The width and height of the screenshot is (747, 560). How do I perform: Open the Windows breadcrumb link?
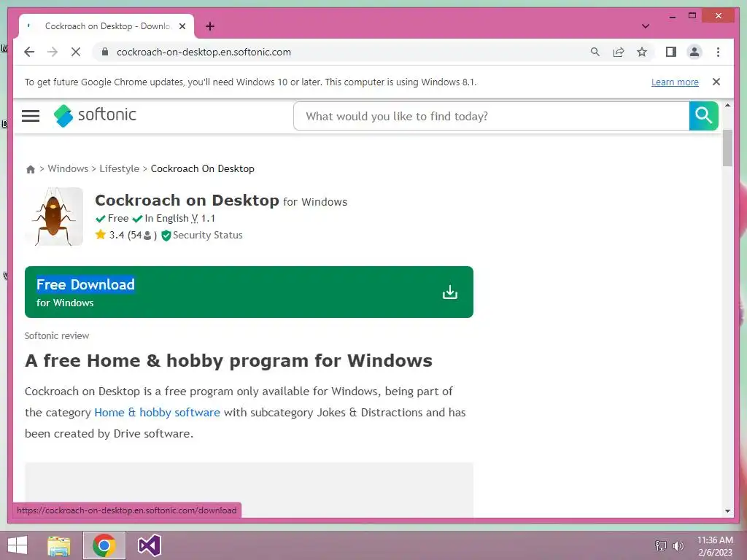click(68, 168)
